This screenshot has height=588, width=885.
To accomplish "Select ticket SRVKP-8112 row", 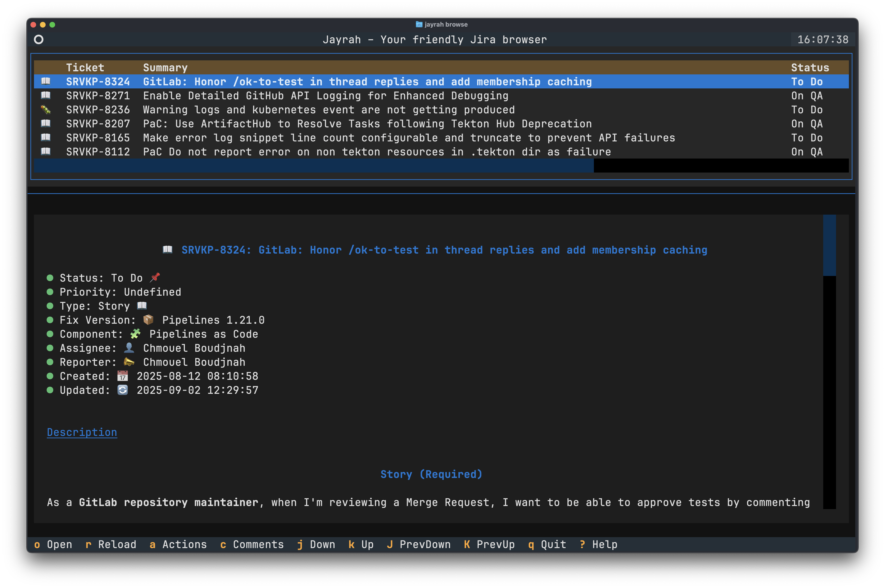I will [441, 151].
